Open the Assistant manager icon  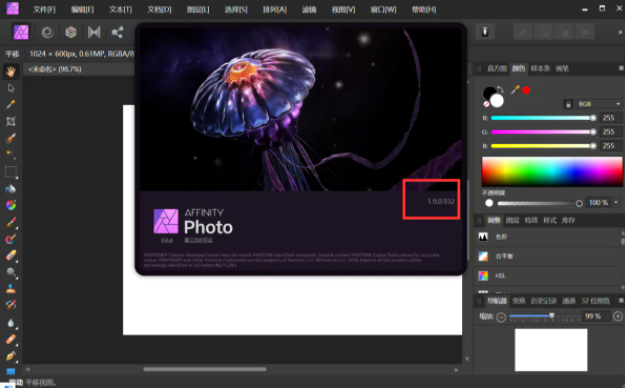coord(485,32)
